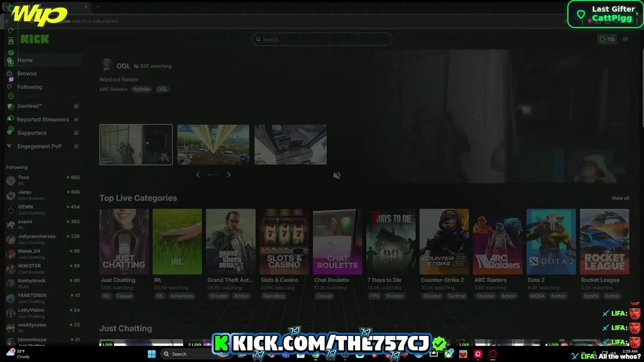
Task: Open the Dota 2 category card
Action: click(x=551, y=242)
